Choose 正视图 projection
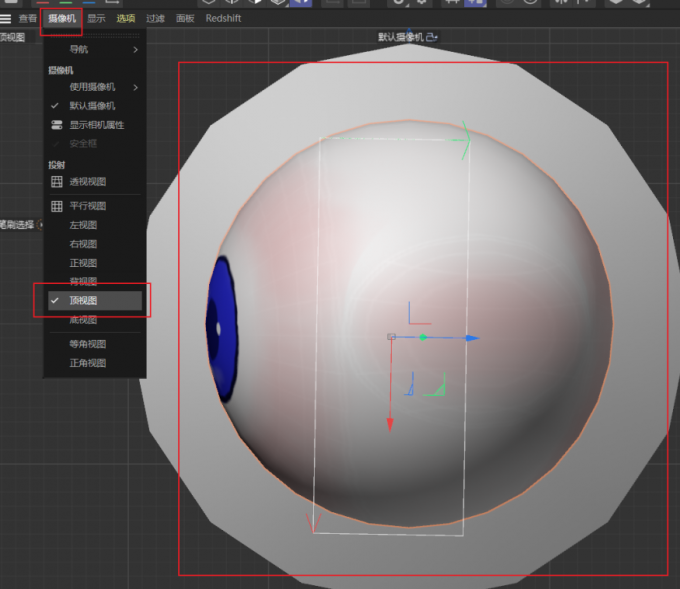680x589 pixels. point(95,263)
